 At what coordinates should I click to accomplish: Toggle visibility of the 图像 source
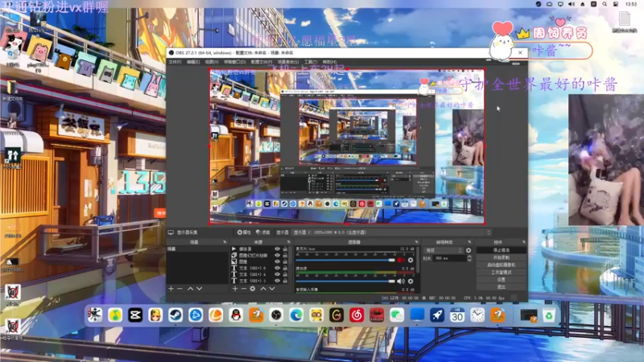click(277, 261)
